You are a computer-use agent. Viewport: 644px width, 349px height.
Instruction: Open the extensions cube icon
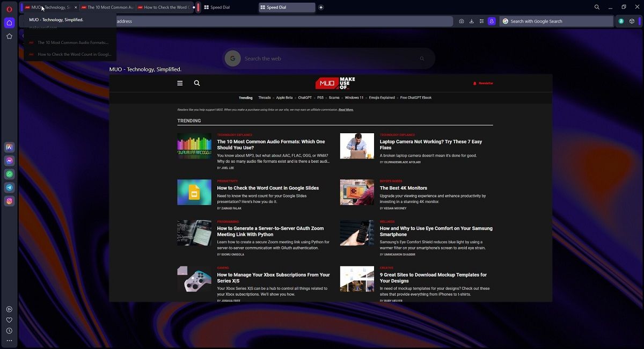(x=632, y=21)
